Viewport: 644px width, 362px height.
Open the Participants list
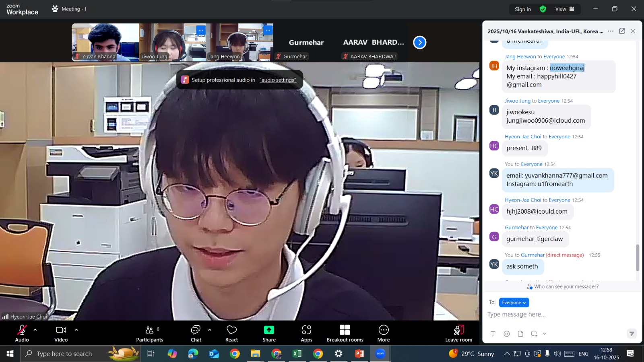[x=149, y=333]
